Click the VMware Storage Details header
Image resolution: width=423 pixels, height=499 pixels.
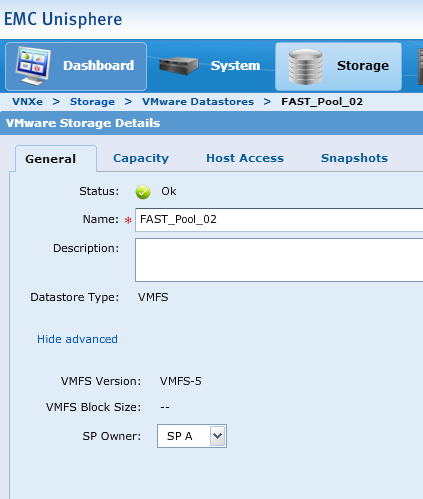[83, 123]
